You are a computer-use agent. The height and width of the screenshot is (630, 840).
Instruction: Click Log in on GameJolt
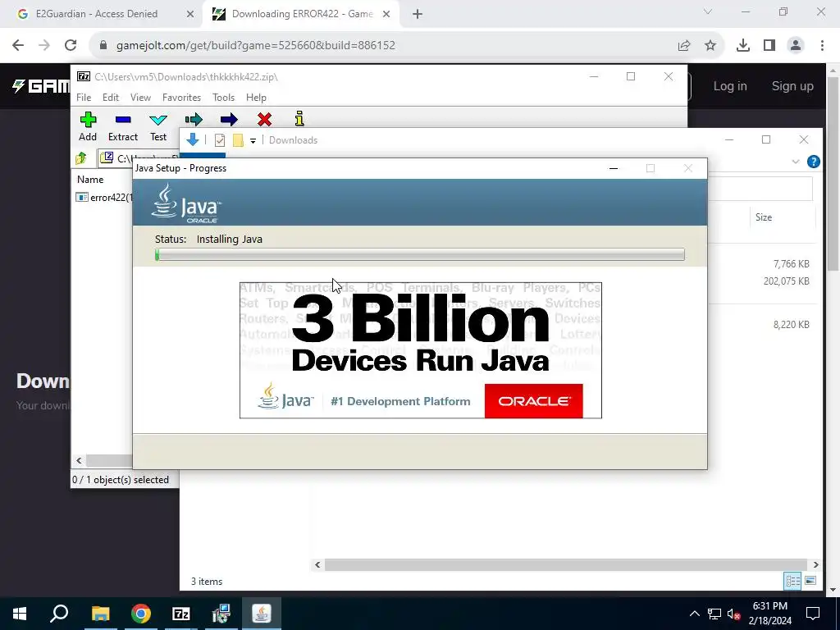729,86
